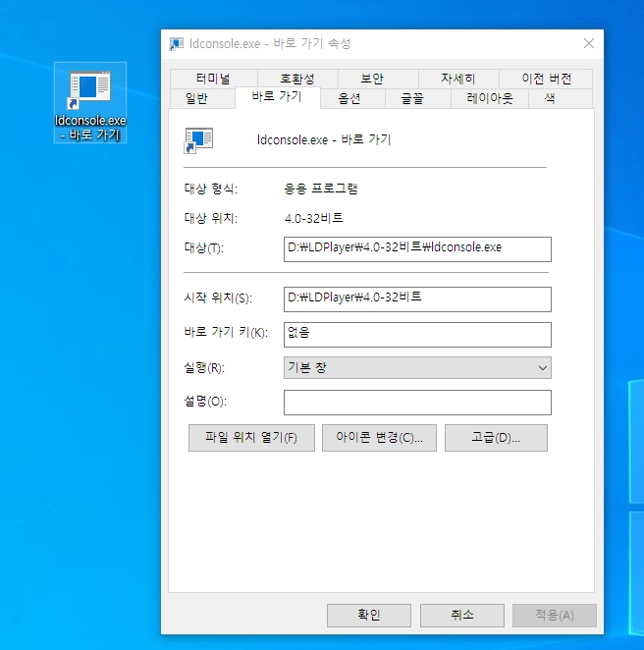The height and width of the screenshot is (650, 644).
Task: Select the ldconsole.exe shortcut desktop icon
Action: click(x=90, y=102)
